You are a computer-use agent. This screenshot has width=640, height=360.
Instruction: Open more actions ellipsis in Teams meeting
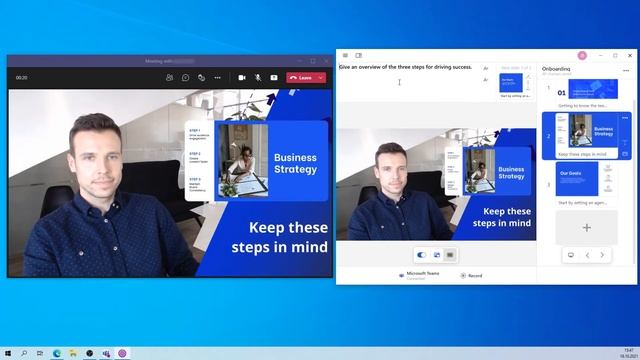218,78
